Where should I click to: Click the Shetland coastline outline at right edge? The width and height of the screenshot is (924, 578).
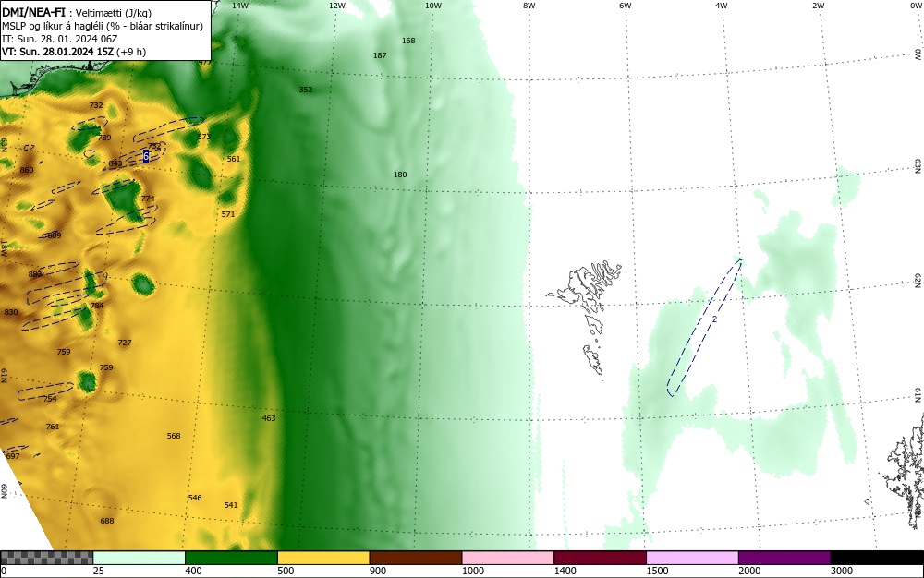[903, 469]
